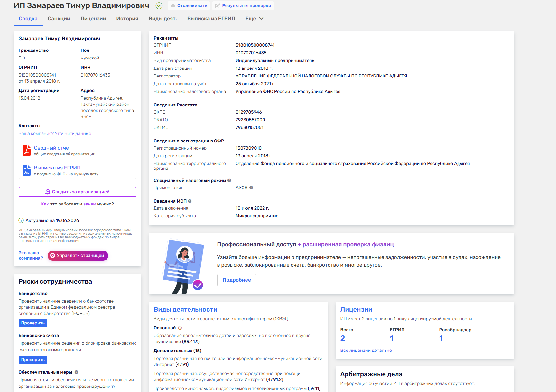Open the Лицензии heading link

pyautogui.click(x=356, y=309)
